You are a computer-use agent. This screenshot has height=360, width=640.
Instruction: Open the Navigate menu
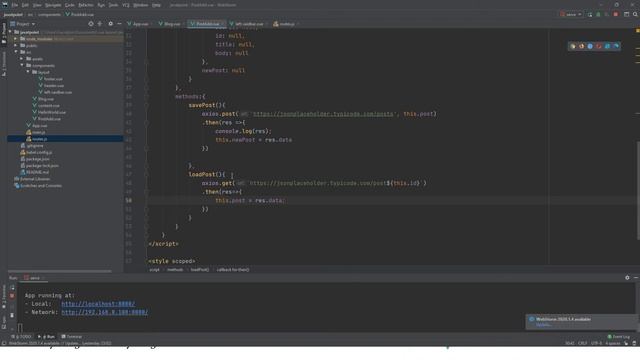53,5
